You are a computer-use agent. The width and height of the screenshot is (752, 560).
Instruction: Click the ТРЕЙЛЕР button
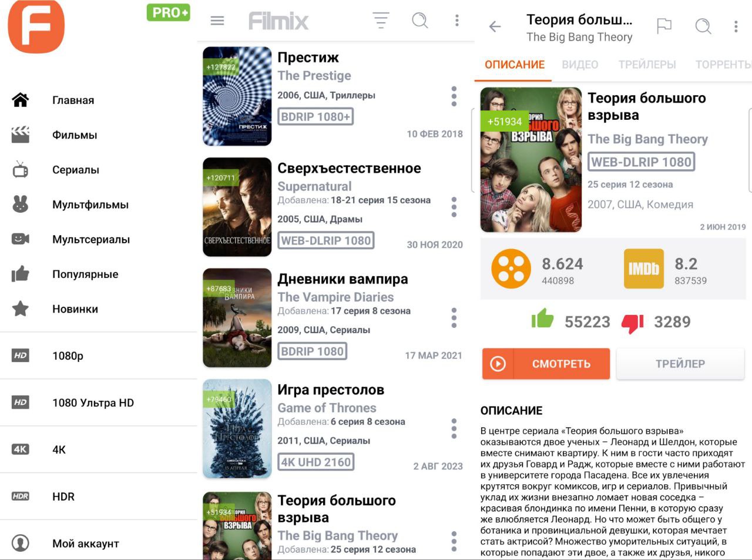[680, 364]
